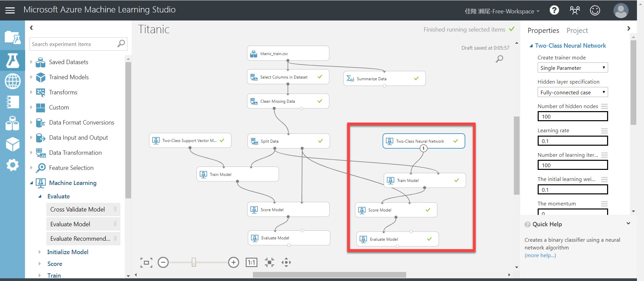
Task: Click the pan arrows navigation icon
Action: pyautogui.click(x=286, y=262)
